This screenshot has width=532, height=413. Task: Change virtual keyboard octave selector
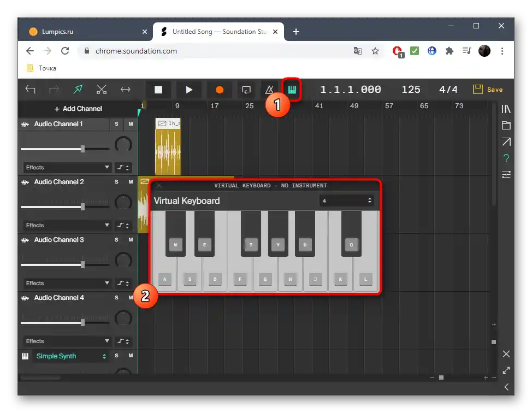[x=347, y=200]
